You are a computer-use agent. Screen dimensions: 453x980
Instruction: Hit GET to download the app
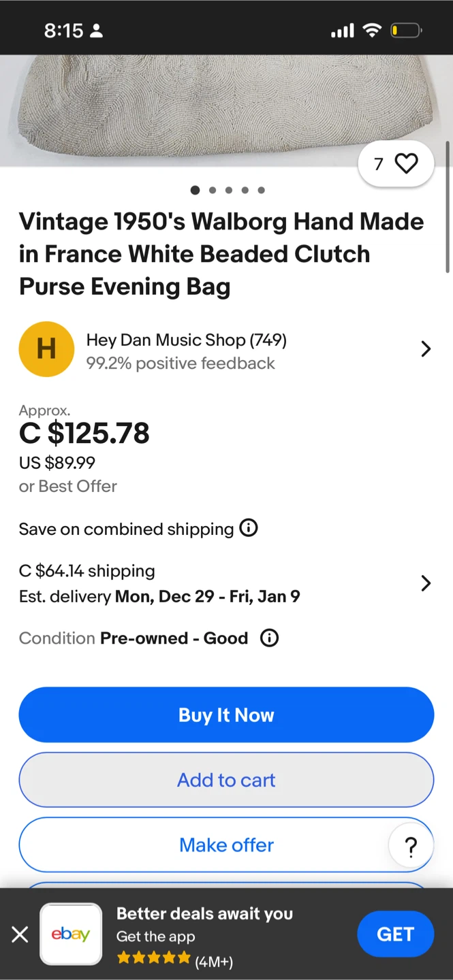coord(395,934)
